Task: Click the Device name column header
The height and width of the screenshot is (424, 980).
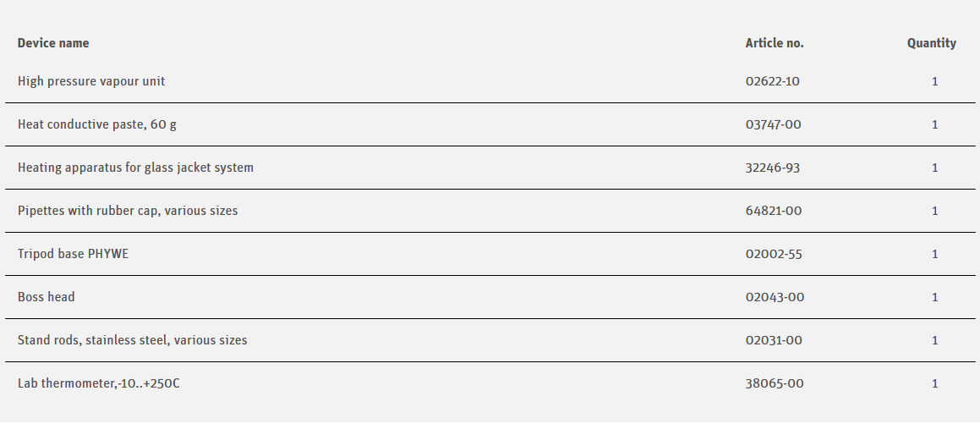Action: [53, 43]
